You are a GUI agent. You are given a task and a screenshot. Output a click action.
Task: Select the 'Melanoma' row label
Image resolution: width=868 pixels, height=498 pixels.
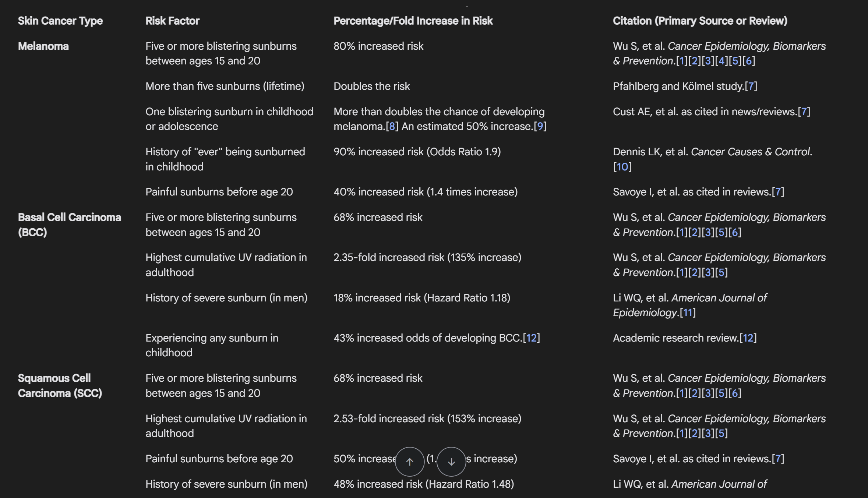[43, 46]
